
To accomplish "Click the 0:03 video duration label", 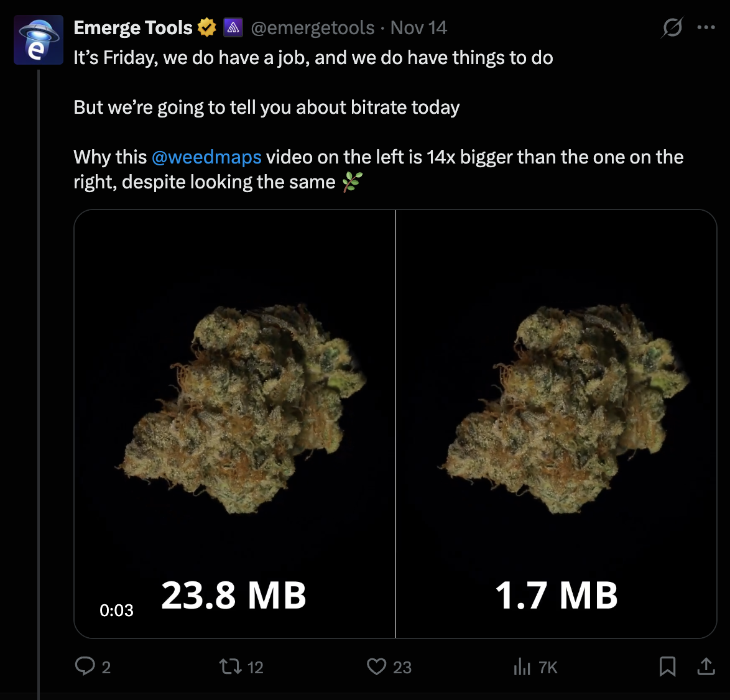I will (x=116, y=610).
